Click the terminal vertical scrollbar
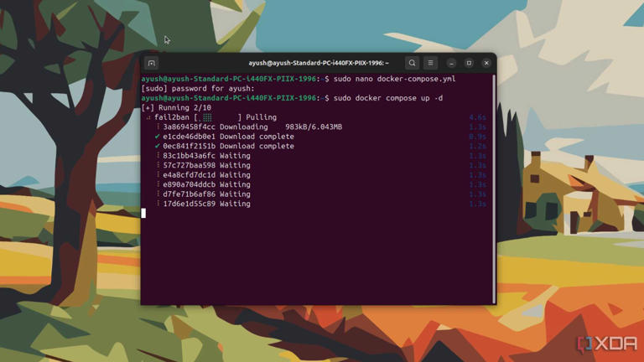 click(x=494, y=189)
